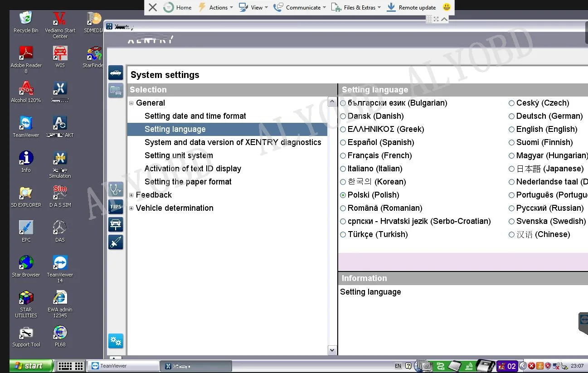Viewport: 588px width, 373px height.
Task: Click the TeamViewer toolbar smiley feedback icon
Action: tap(447, 7)
